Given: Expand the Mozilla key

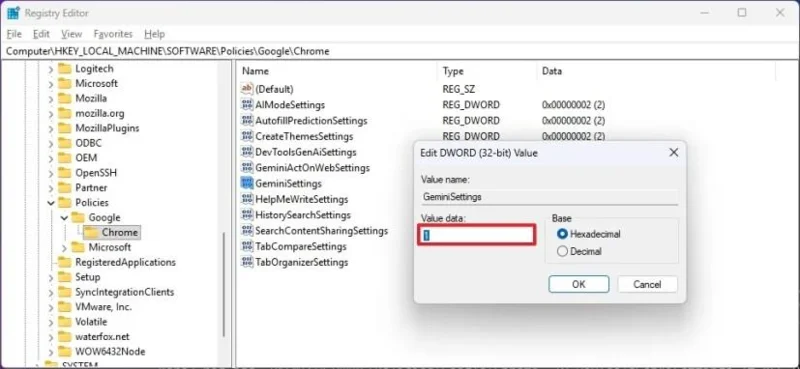Looking at the screenshot, I should coord(51,99).
